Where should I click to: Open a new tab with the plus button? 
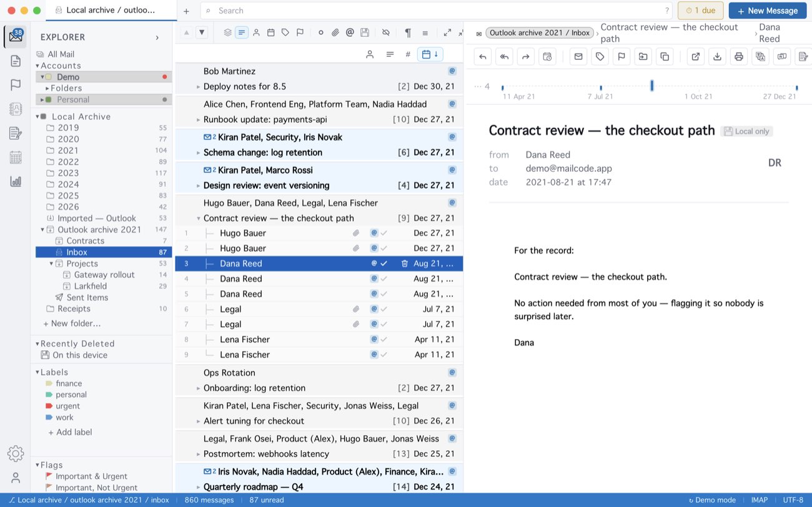[x=186, y=11]
